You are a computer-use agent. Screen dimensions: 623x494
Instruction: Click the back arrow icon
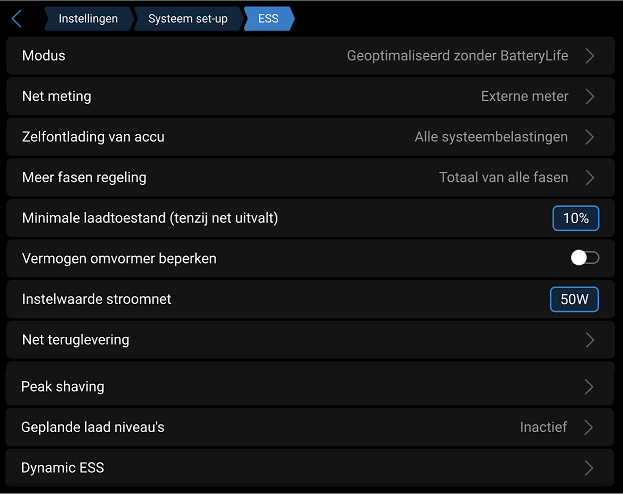pos(17,18)
